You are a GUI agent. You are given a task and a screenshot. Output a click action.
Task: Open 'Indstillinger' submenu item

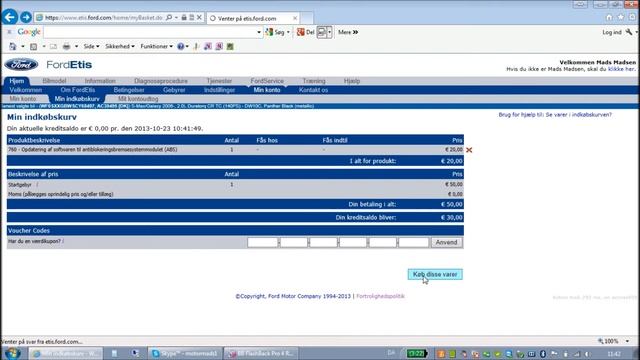coord(220,90)
